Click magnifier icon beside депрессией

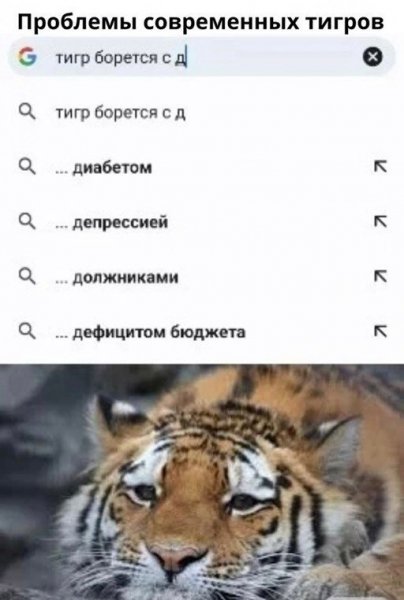(27, 222)
